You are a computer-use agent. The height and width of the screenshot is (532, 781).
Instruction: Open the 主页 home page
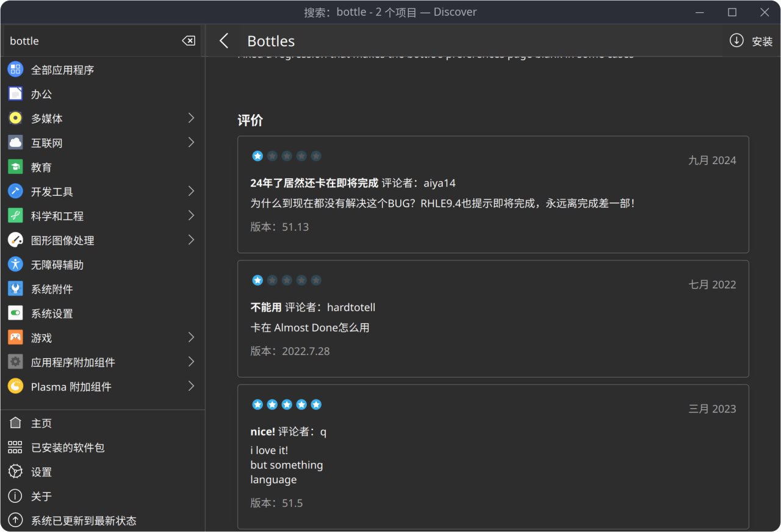click(41, 423)
